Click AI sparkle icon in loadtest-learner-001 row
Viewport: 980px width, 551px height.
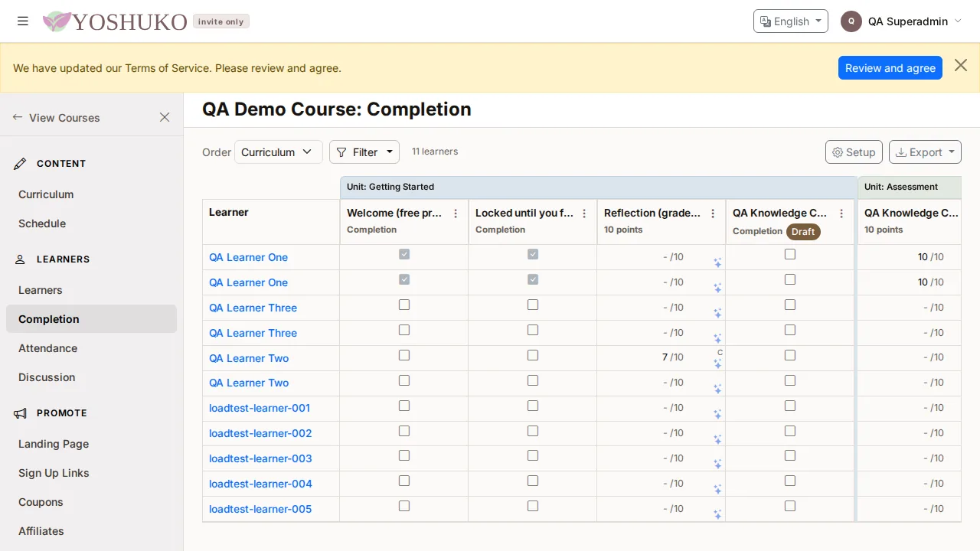tap(717, 414)
